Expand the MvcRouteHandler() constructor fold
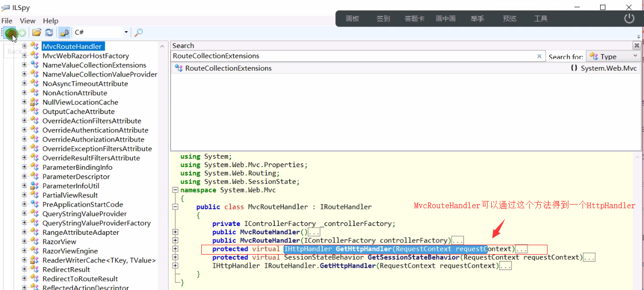Viewport: 644px width, 290px height. click(x=175, y=232)
